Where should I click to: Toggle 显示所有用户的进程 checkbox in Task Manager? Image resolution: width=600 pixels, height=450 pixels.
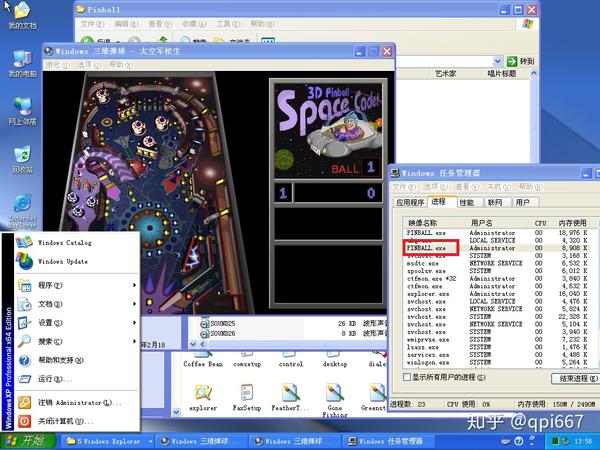[407, 377]
